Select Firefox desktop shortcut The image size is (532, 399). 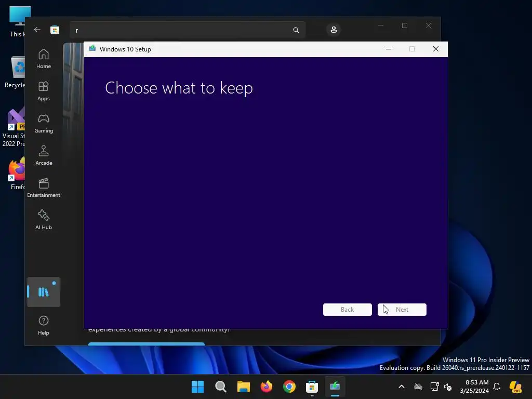tap(16, 173)
